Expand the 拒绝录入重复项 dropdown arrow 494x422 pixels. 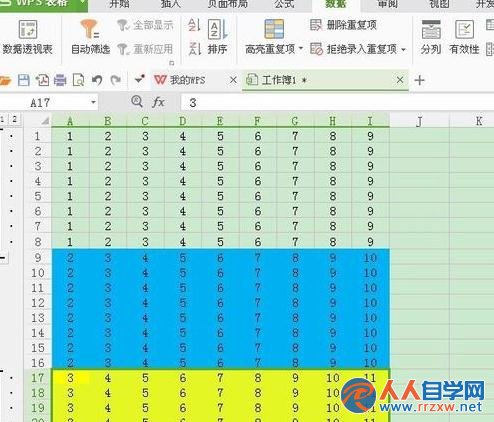coord(403,50)
